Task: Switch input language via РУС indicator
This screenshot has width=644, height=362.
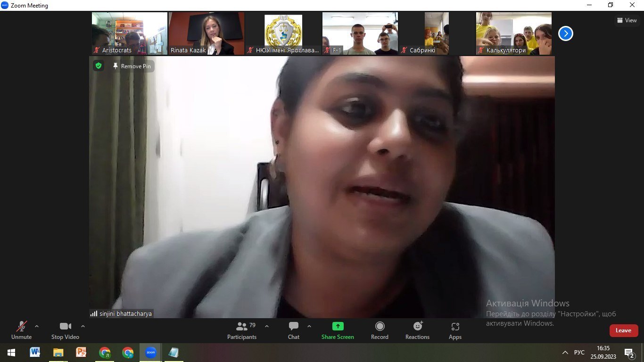Action: click(579, 353)
